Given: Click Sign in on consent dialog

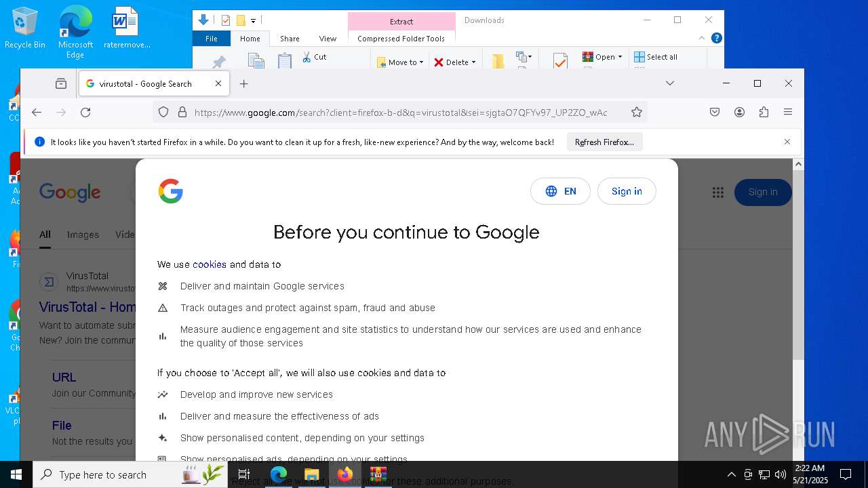Looking at the screenshot, I should pos(627,192).
